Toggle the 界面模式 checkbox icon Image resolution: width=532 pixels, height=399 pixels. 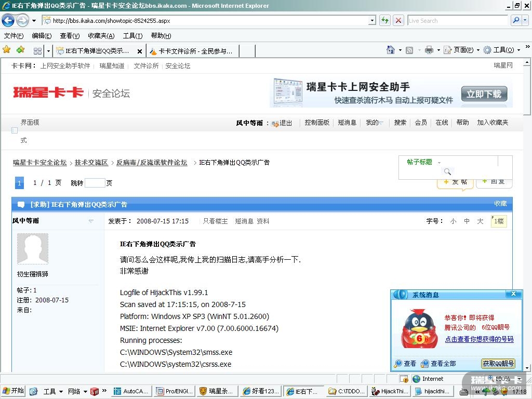point(14,130)
